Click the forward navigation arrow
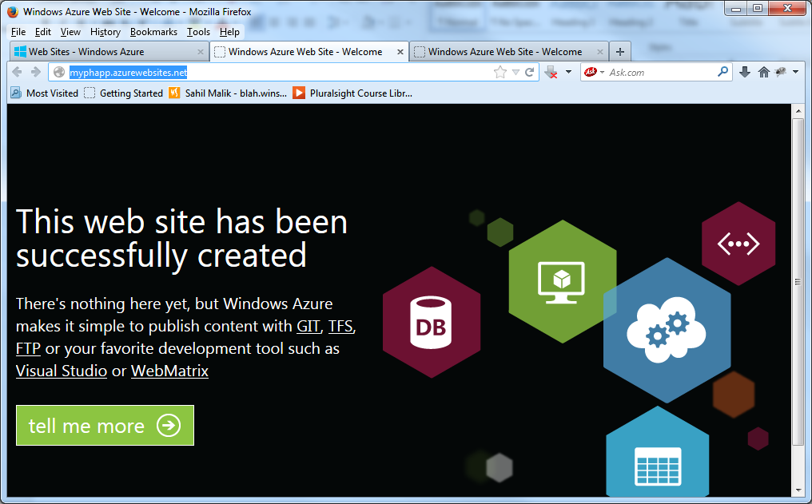 (34, 71)
